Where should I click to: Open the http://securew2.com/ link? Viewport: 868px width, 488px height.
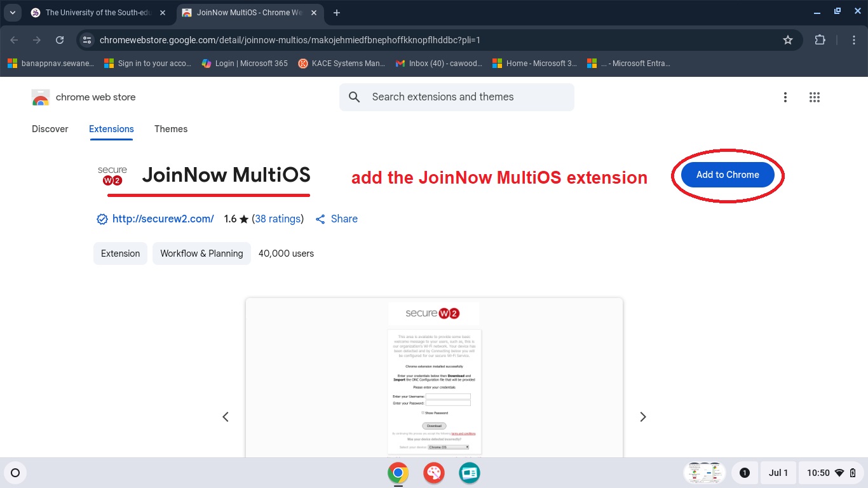click(163, 219)
